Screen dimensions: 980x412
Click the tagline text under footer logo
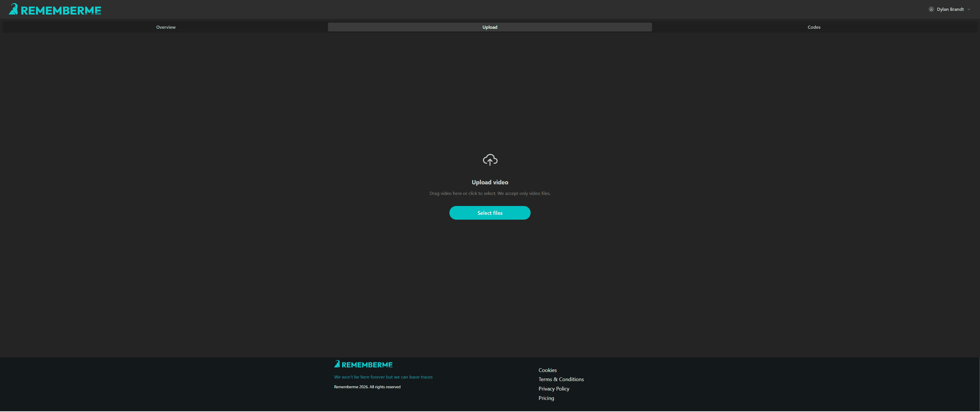(x=383, y=377)
